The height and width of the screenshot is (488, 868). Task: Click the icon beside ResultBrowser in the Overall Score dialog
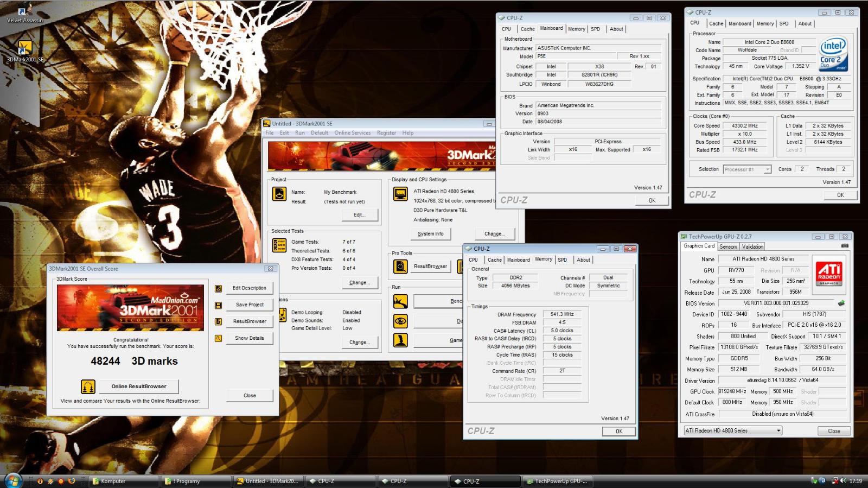point(218,321)
